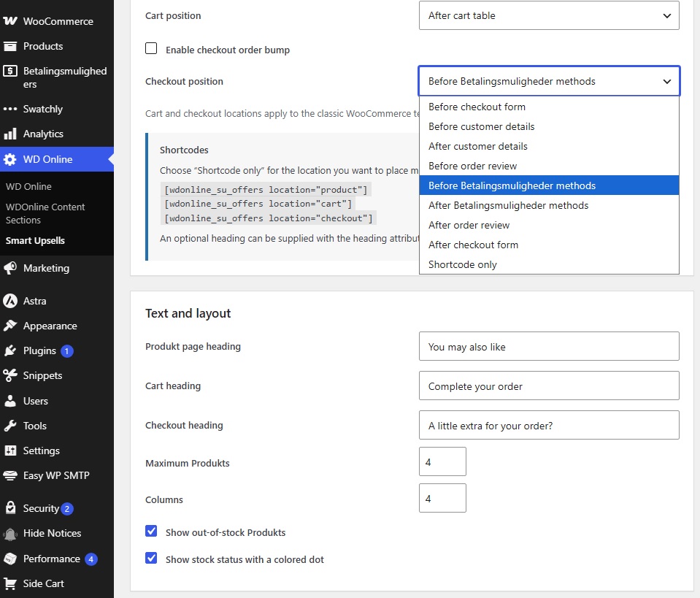This screenshot has height=598, width=700.
Task: Choose After Betalingsmuligheder methods option
Action: 549,205
